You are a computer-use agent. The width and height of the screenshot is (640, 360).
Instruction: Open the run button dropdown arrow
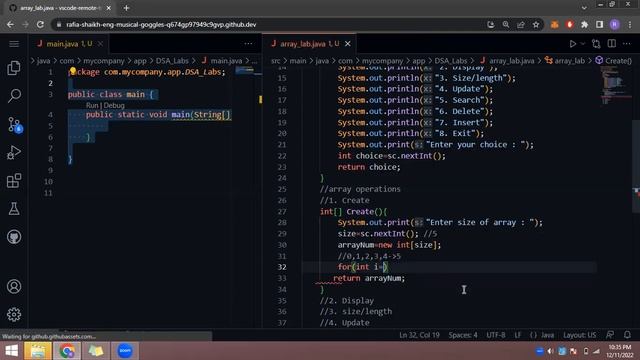click(582, 44)
